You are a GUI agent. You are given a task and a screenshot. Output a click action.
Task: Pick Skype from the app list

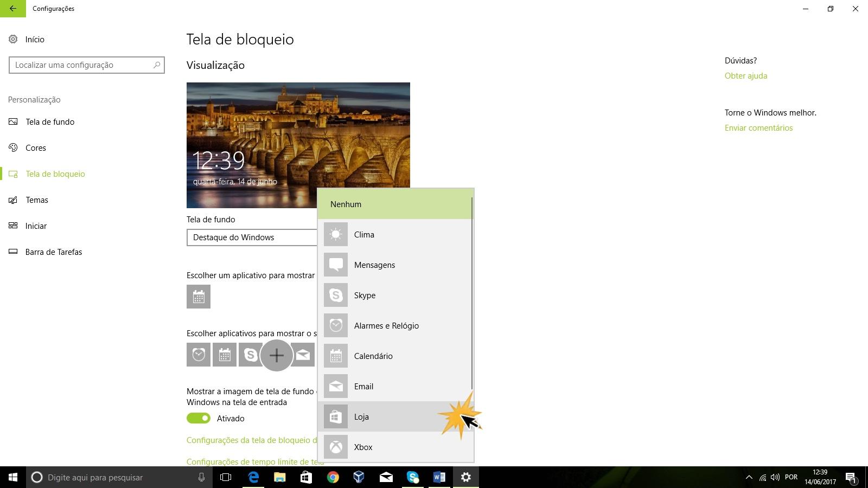point(395,296)
